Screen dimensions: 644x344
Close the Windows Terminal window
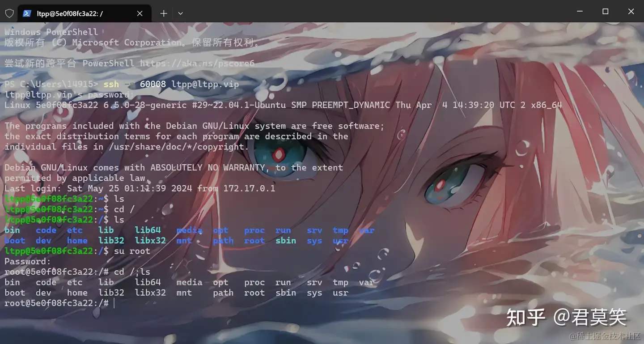631,12
